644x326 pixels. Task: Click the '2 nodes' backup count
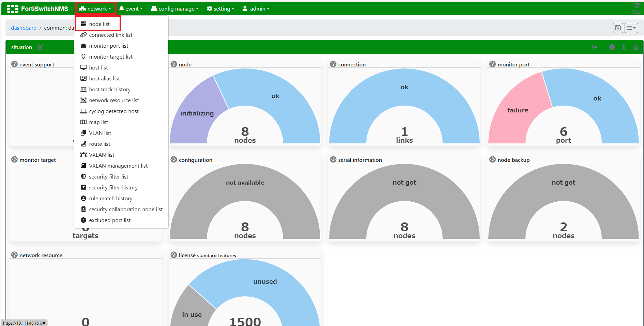pos(564,231)
